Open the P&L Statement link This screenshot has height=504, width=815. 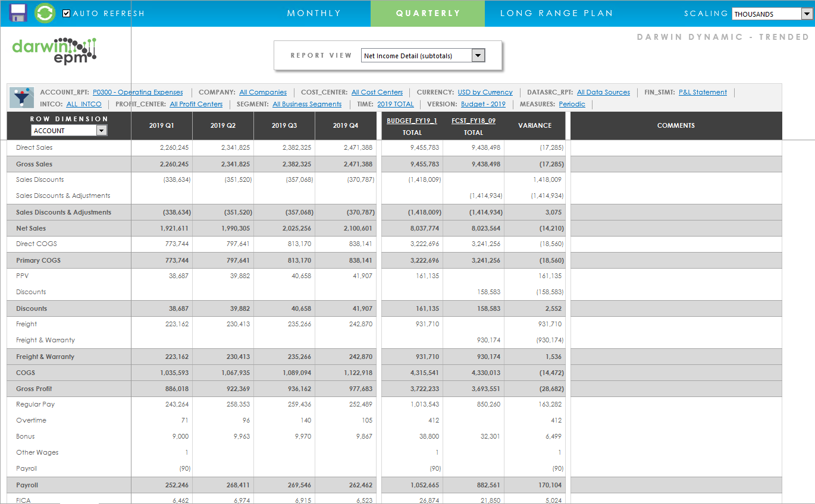703,93
